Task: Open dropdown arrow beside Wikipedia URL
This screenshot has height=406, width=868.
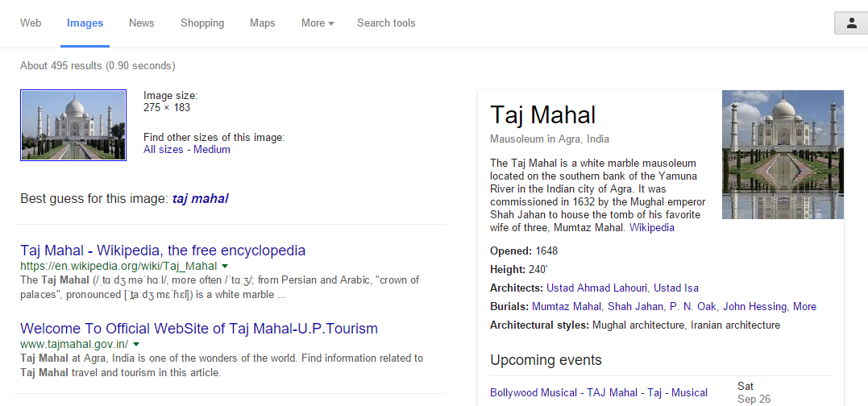Action: [225, 266]
